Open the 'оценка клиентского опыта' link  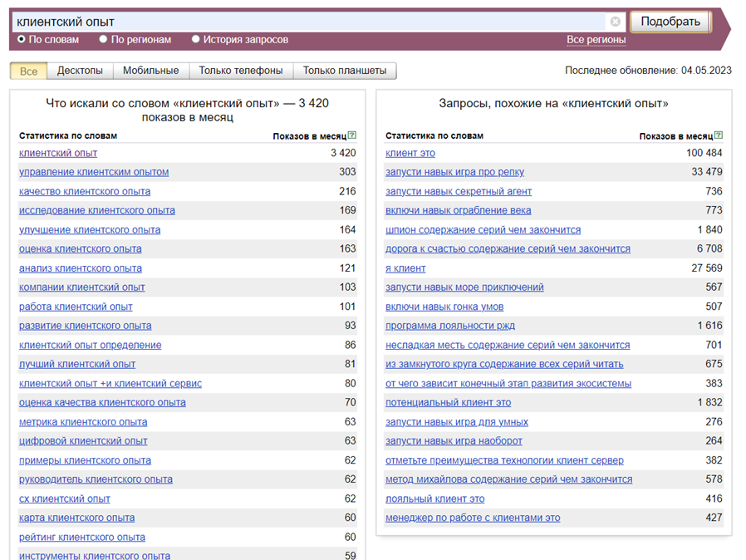[x=81, y=248]
